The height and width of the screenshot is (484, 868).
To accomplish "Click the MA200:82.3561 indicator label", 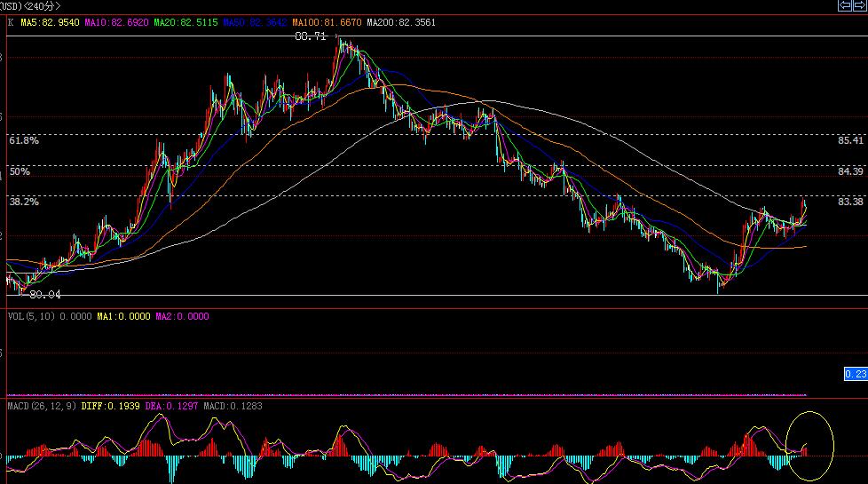I will [401, 23].
